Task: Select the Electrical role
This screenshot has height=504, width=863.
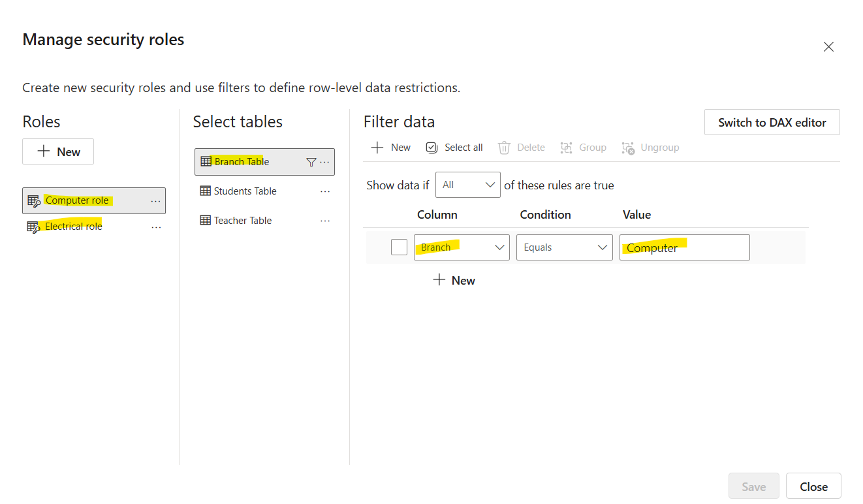Action: point(72,226)
